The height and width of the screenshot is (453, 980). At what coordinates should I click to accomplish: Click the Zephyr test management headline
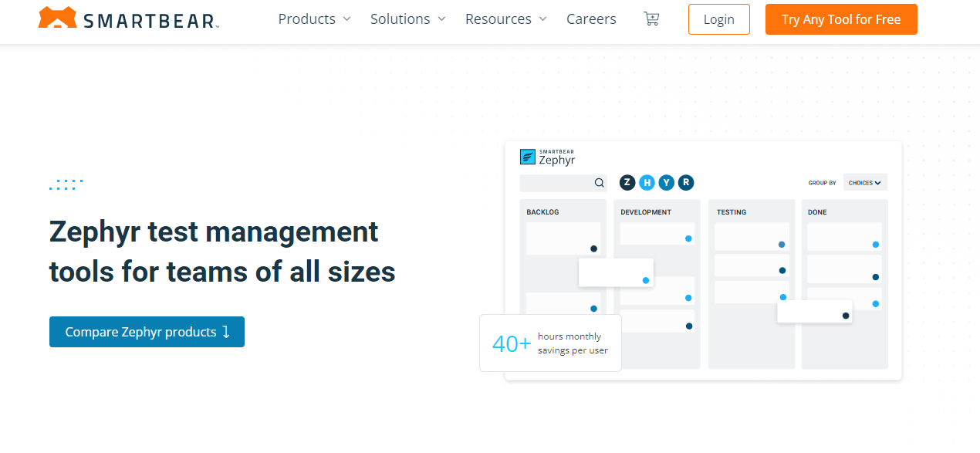(x=222, y=252)
